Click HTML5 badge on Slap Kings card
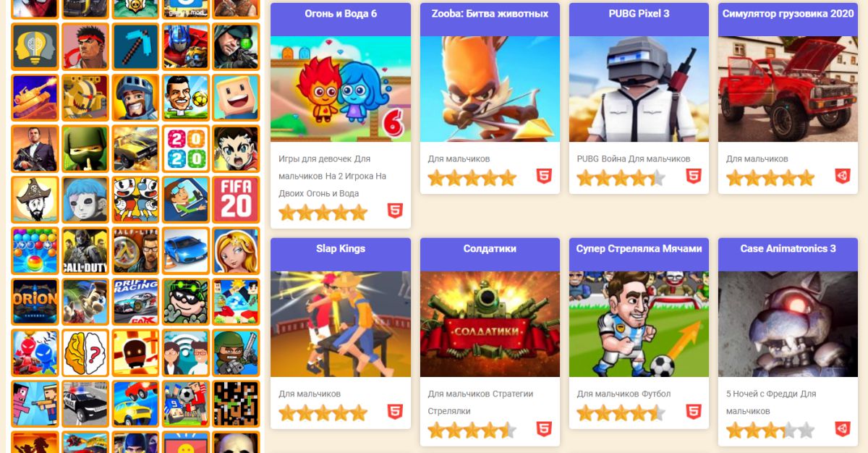Screen dimensions: 868x453 click(395, 412)
